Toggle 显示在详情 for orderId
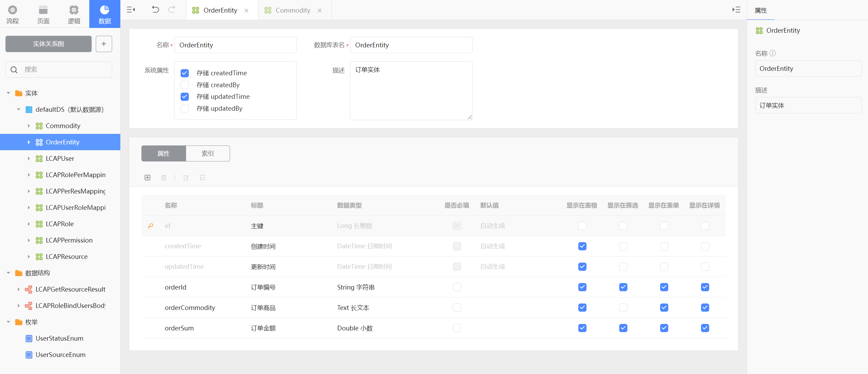 pos(705,287)
